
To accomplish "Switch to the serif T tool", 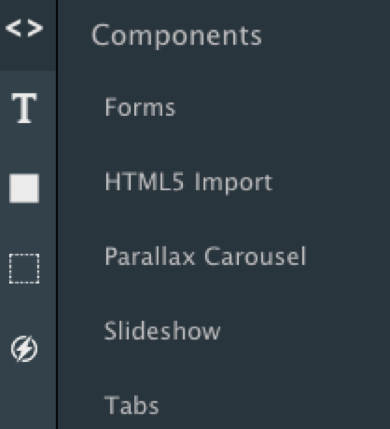I will point(24,108).
